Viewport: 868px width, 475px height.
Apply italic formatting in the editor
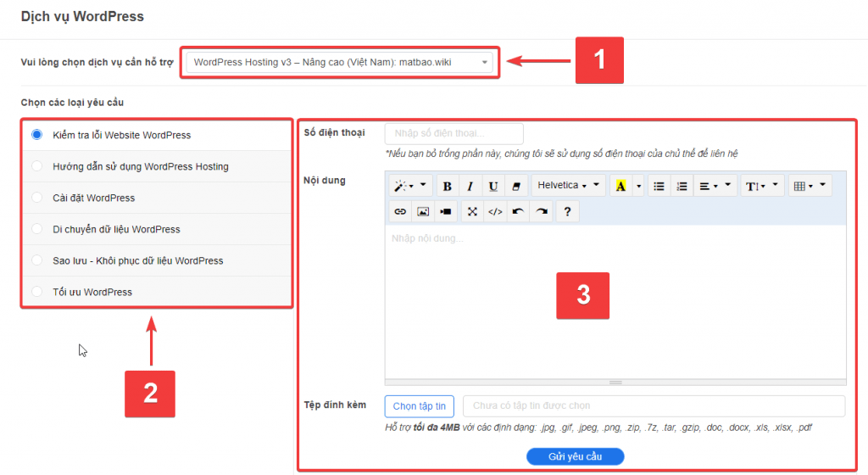point(470,186)
